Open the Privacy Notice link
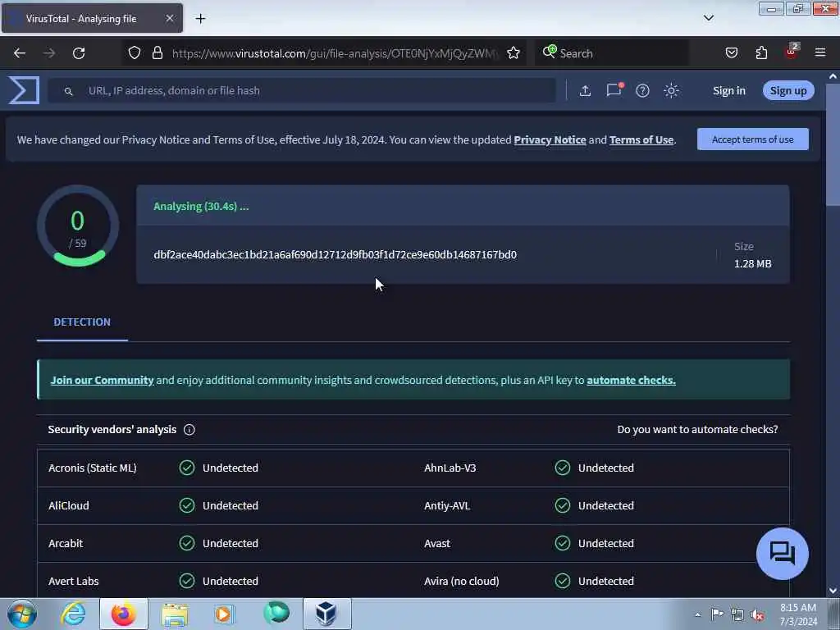The image size is (840, 630). 550,139
